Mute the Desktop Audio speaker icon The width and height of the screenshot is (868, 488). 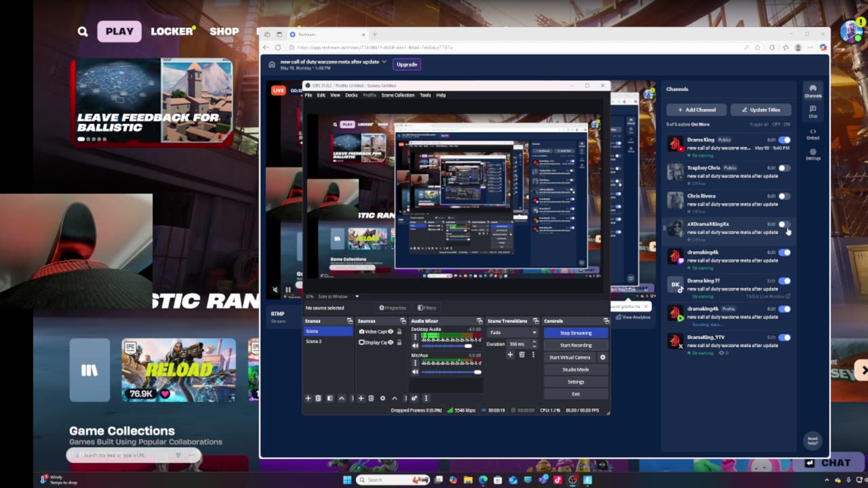(415, 346)
